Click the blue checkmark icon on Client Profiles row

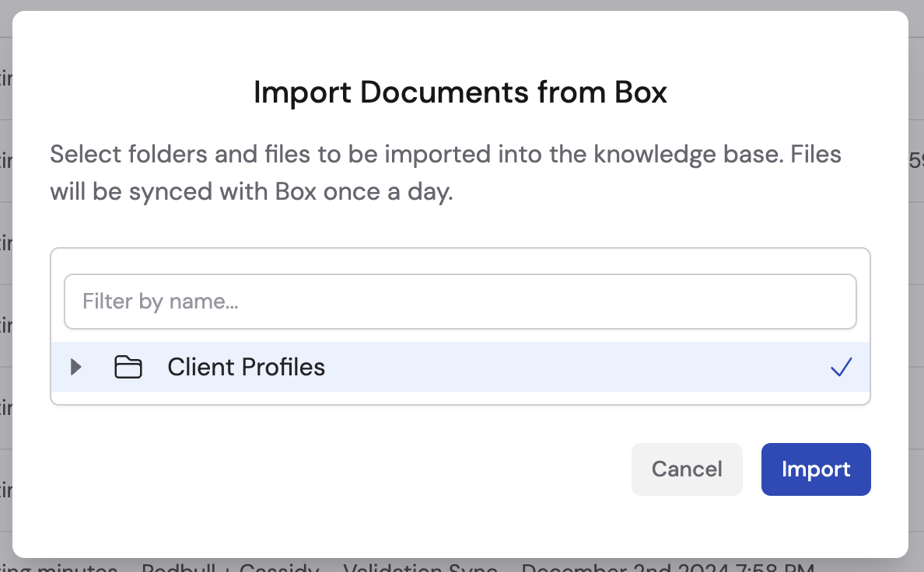pos(841,367)
